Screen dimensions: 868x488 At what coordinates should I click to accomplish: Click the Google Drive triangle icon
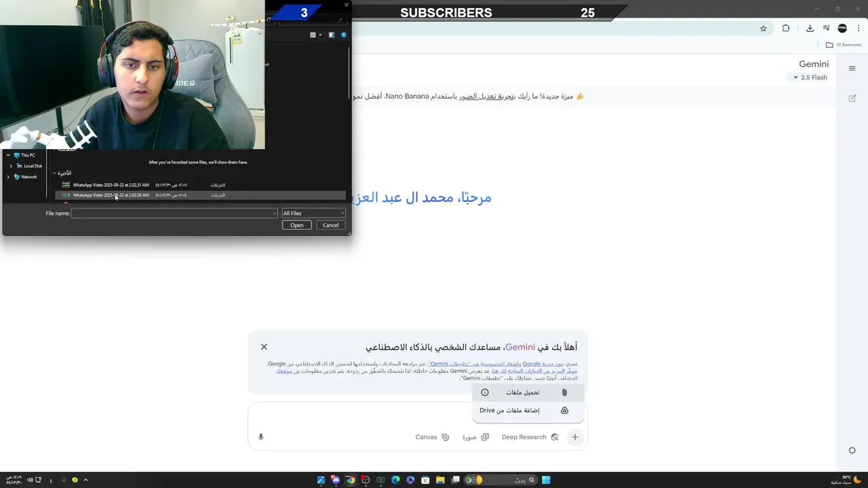click(564, 410)
